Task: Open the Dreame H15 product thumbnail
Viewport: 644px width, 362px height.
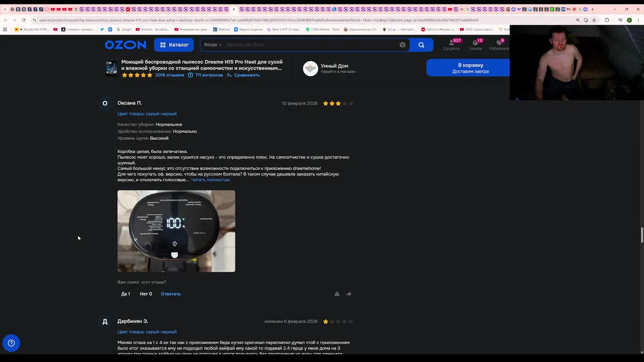Action: pos(111,68)
